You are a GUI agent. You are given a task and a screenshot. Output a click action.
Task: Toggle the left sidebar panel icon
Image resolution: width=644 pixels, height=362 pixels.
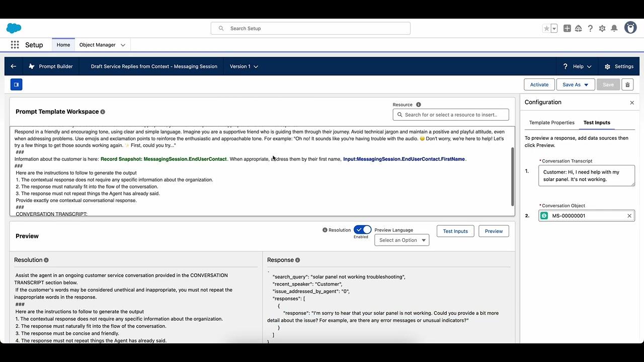coord(16,84)
